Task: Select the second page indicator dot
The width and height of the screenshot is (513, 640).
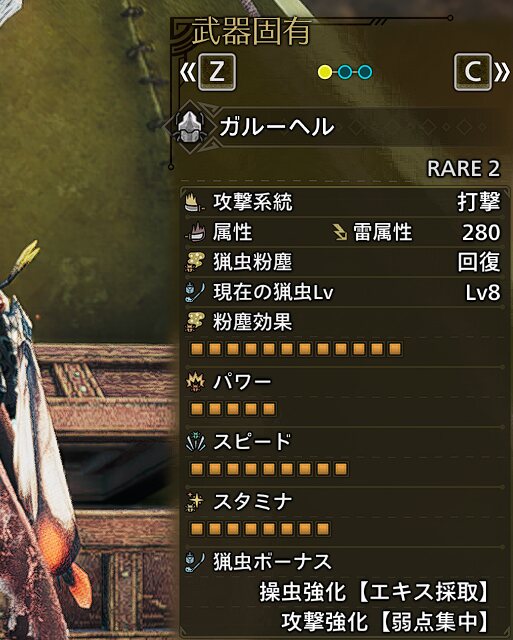Action: click(x=345, y=72)
